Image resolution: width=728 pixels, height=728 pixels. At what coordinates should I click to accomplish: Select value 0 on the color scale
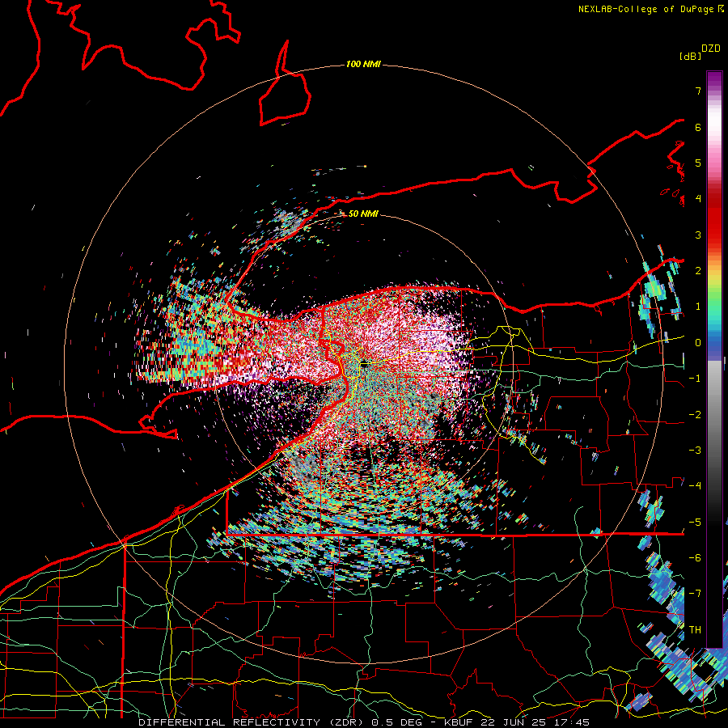[698, 343]
